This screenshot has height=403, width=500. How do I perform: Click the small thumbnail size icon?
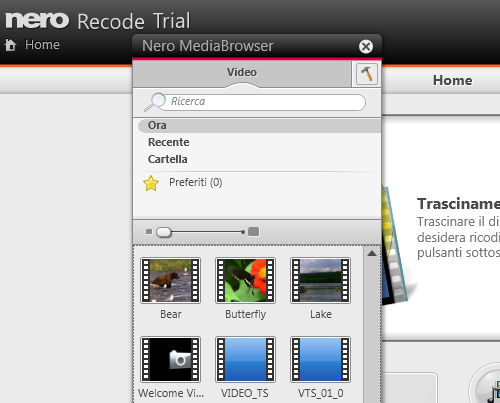(149, 231)
